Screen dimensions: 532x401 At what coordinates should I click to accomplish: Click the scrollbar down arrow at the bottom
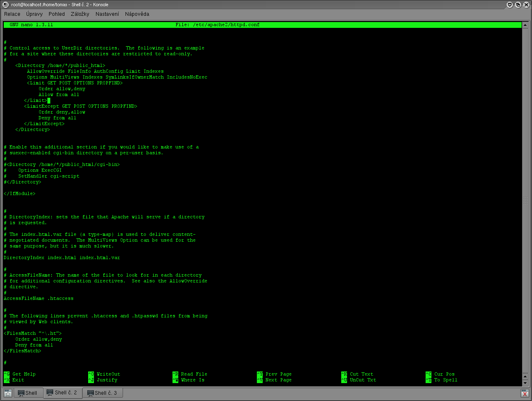[525, 383]
